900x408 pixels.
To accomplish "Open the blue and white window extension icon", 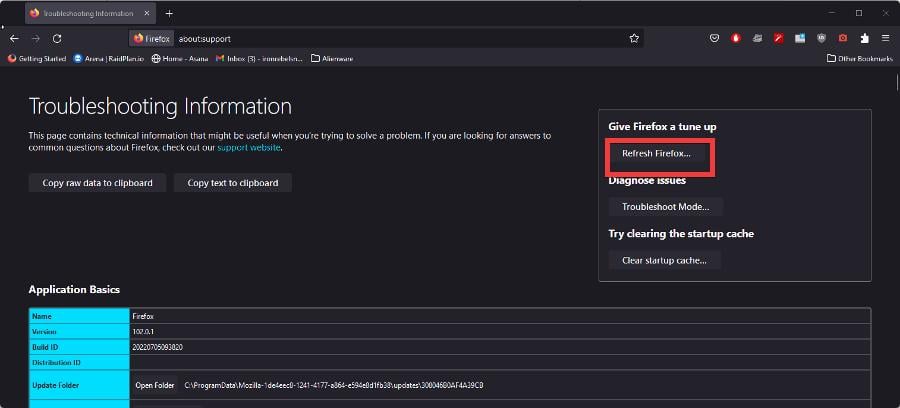I will pos(800,38).
